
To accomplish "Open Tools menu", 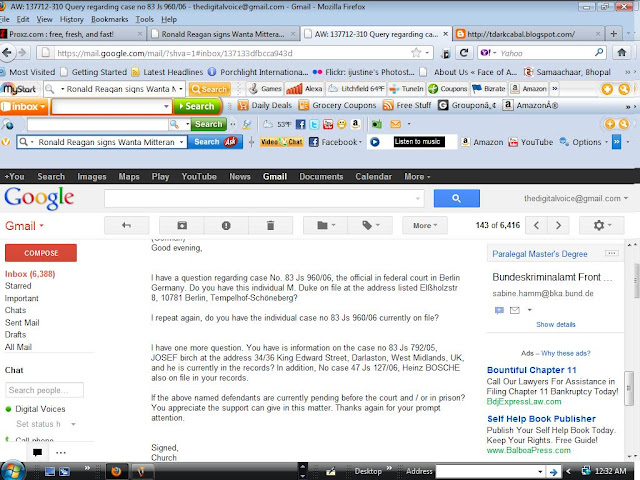I will (x=144, y=19).
